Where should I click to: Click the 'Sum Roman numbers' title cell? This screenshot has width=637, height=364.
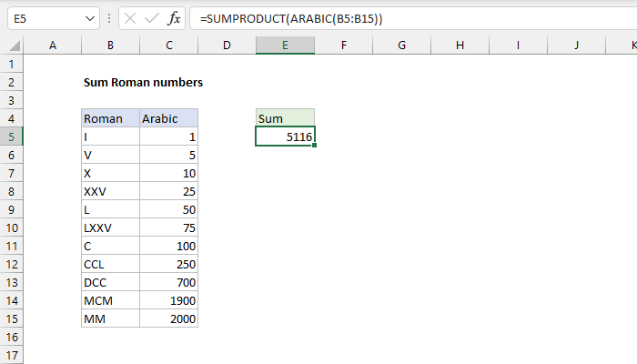[143, 82]
